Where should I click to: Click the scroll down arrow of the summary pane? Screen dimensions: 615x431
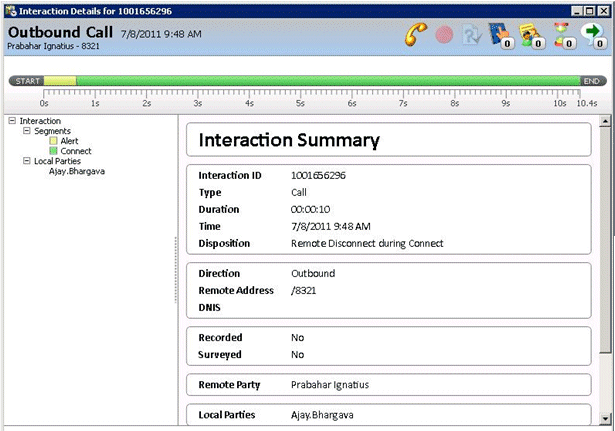point(605,421)
